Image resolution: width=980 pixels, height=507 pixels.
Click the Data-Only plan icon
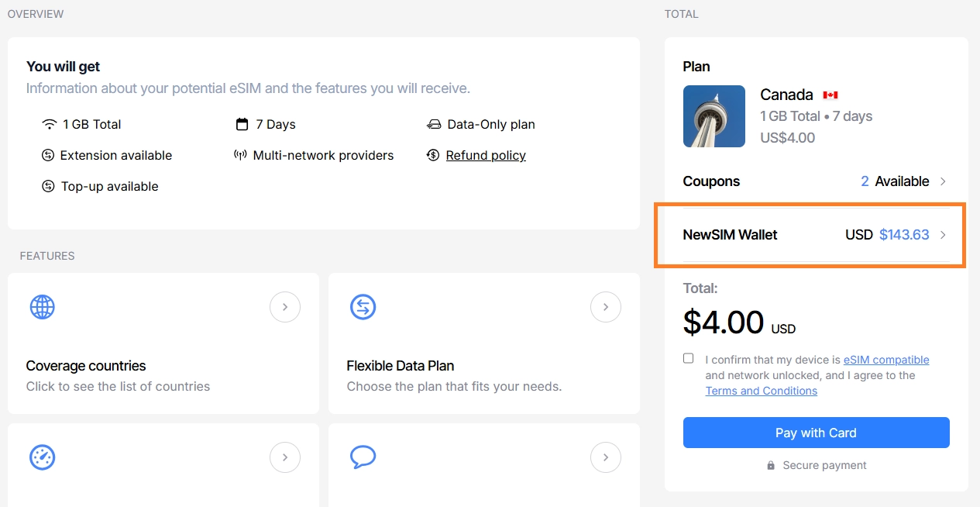coord(434,124)
